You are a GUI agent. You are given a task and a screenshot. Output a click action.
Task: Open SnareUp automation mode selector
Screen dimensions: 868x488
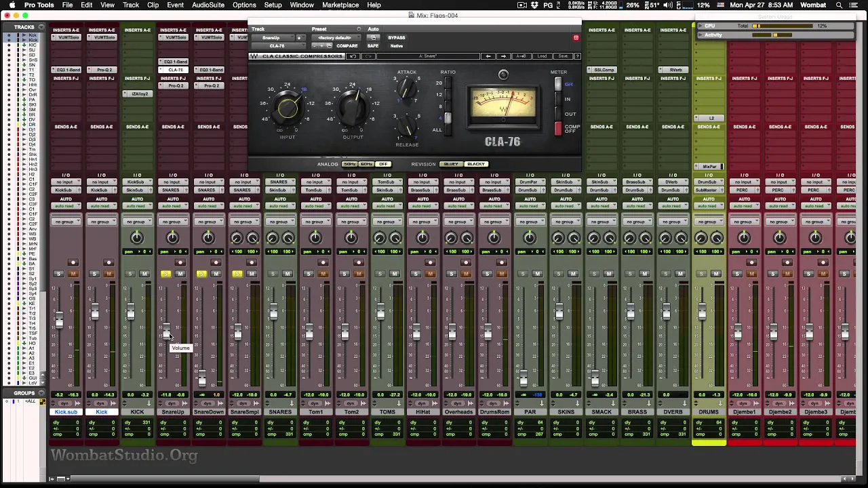172,205
